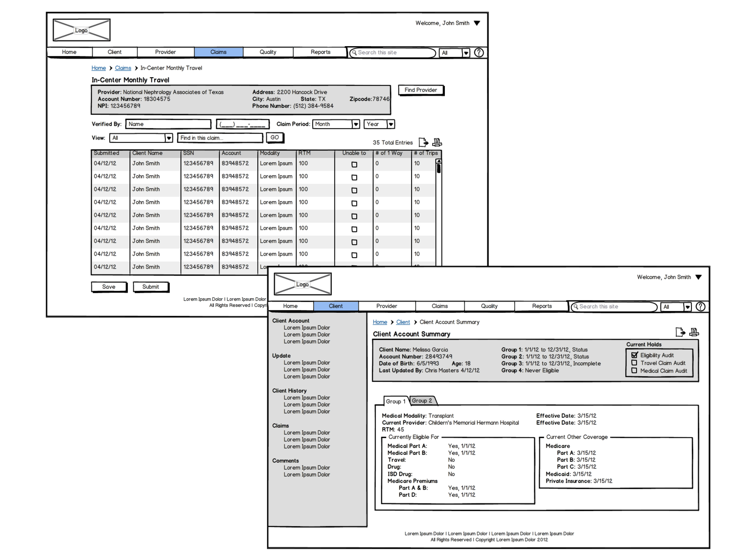Toggle Eligibility Audit checkbox

click(634, 355)
